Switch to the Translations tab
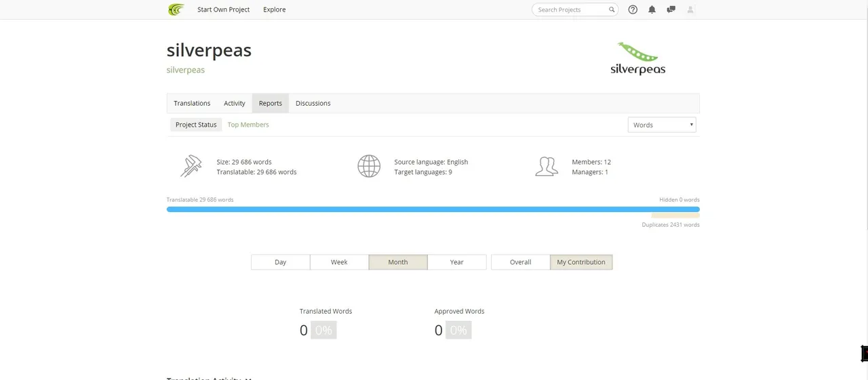The width and height of the screenshot is (868, 380). click(192, 103)
